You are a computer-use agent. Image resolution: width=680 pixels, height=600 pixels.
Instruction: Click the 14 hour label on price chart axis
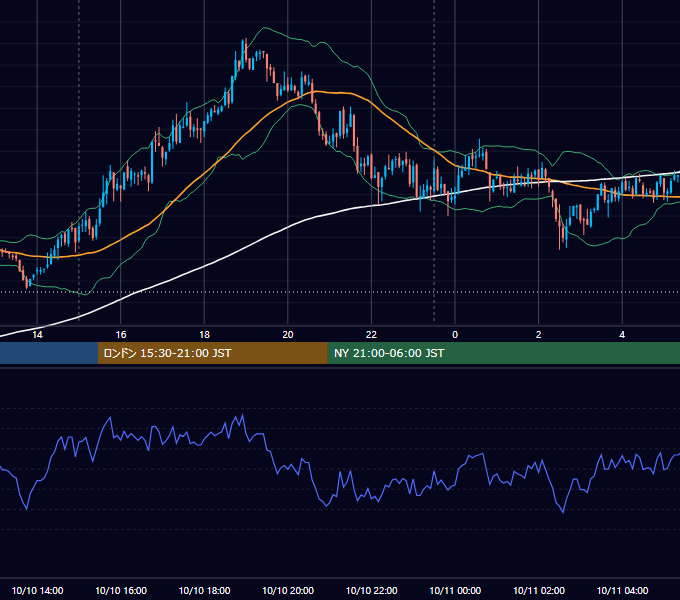tap(37, 335)
